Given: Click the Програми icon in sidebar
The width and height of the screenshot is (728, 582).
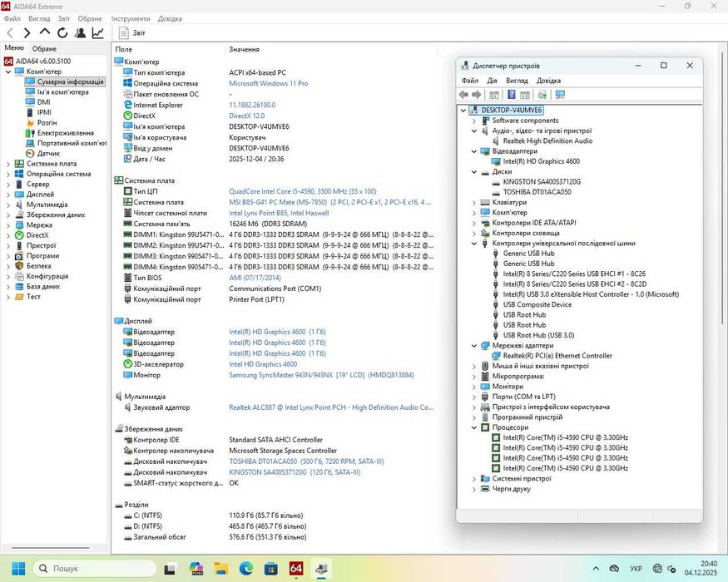Looking at the screenshot, I should pos(19,256).
